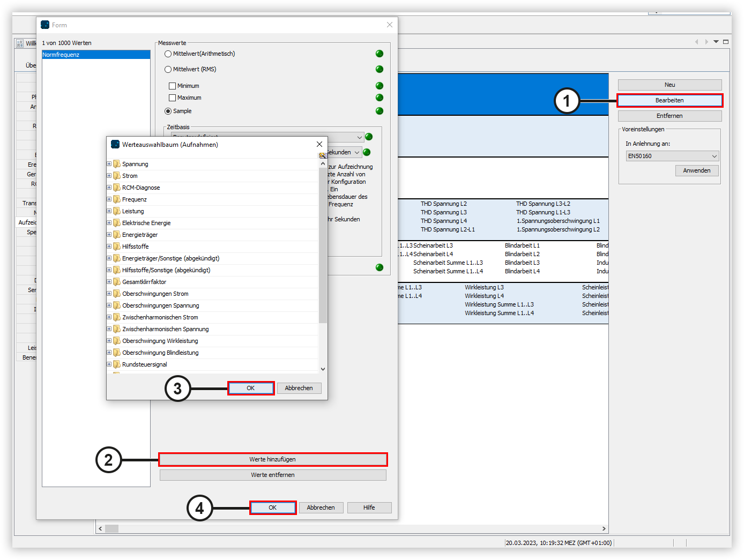Expand the Frequenz tree node
Screen dimensions: 744x560
(109, 199)
